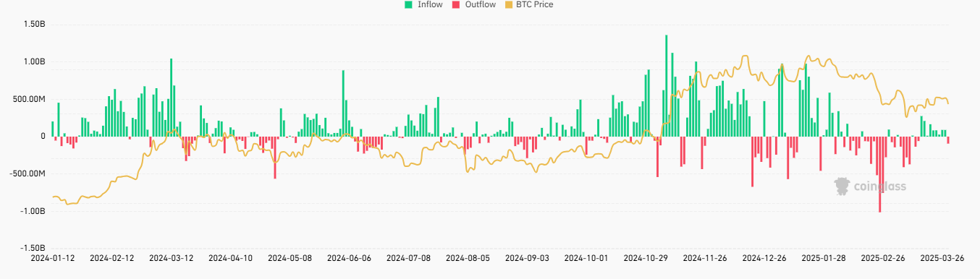
Task: Select the 2025-02-26 date label
Action: (884, 257)
